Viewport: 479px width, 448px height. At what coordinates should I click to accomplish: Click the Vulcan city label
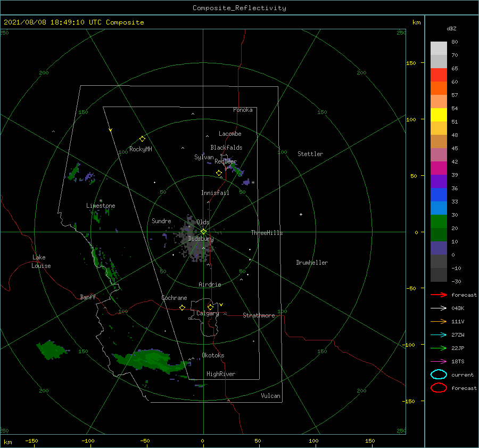tap(270, 396)
